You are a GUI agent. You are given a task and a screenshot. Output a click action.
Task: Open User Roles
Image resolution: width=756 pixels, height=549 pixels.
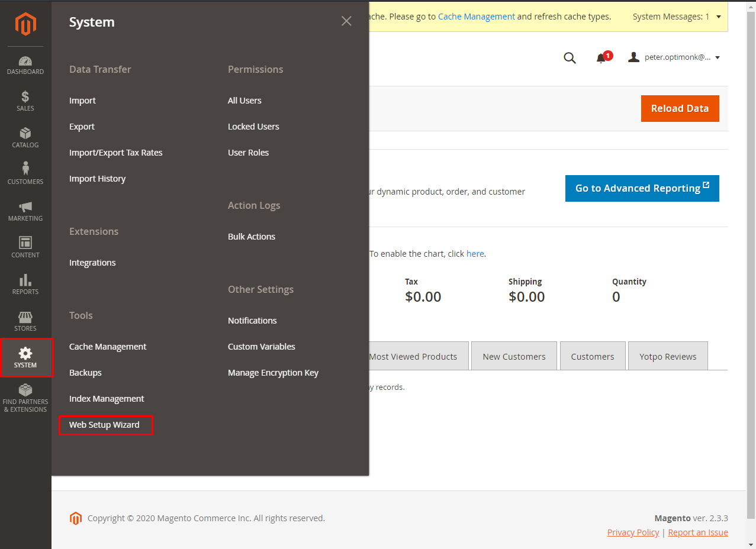click(x=248, y=153)
